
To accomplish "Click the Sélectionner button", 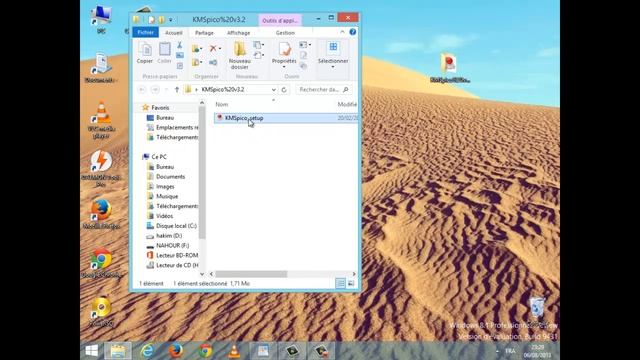I will click(x=333, y=55).
